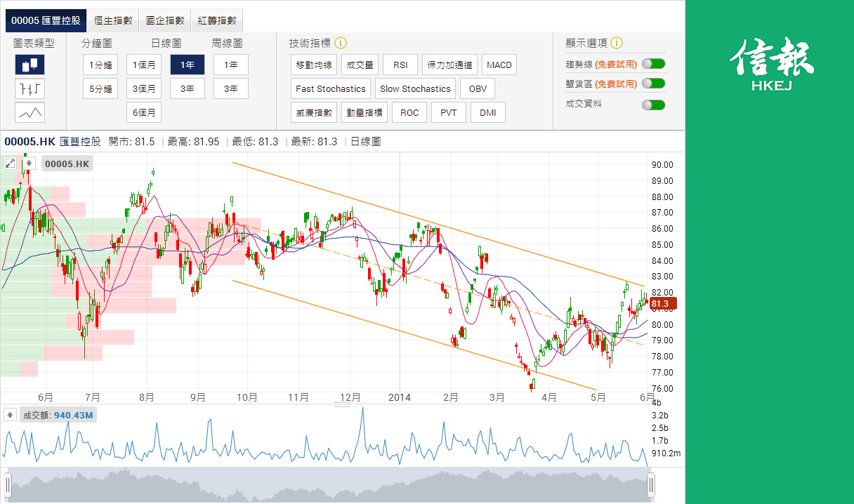Switch to the 國企指數 tab
The image size is (854, 504).
click(165, 20)
